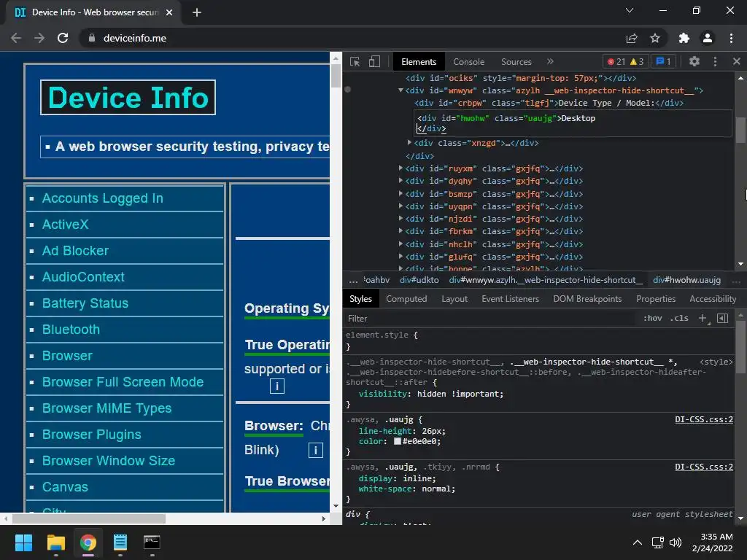Expand the div#uyqpn node
This screenshot has height=560, width=747.
click(400, 206)
